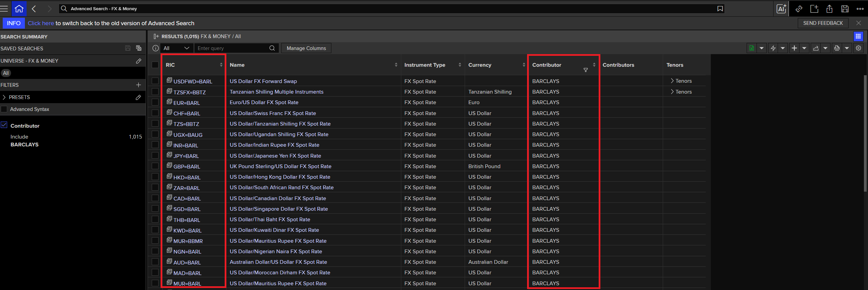Collapse the search summary panel
The height and width of the screenshot is (290, 868).
pos(156,36)
